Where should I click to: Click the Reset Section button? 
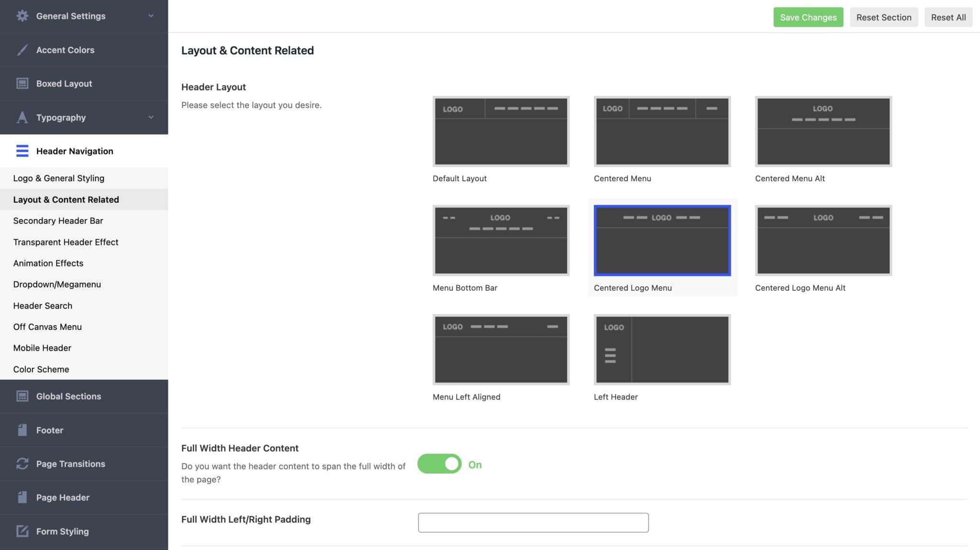884,17
